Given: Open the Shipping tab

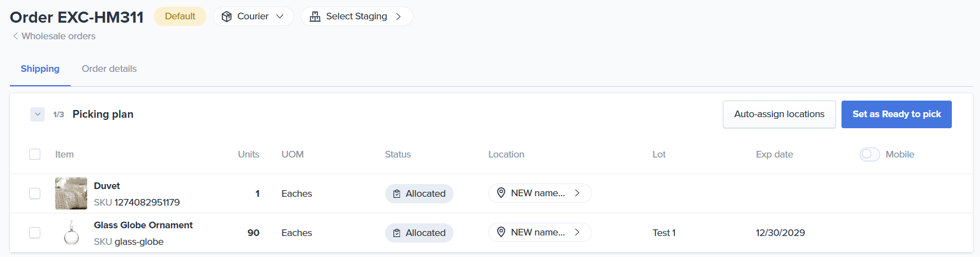Looking at the screenshot, I should pos(40,69).
